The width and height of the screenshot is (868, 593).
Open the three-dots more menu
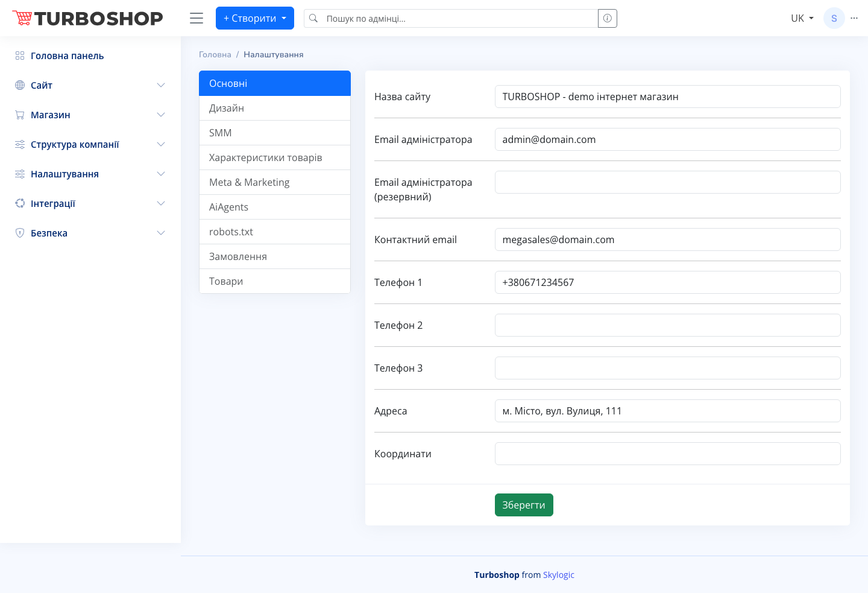pyautogui.click(x=854, y=18)
